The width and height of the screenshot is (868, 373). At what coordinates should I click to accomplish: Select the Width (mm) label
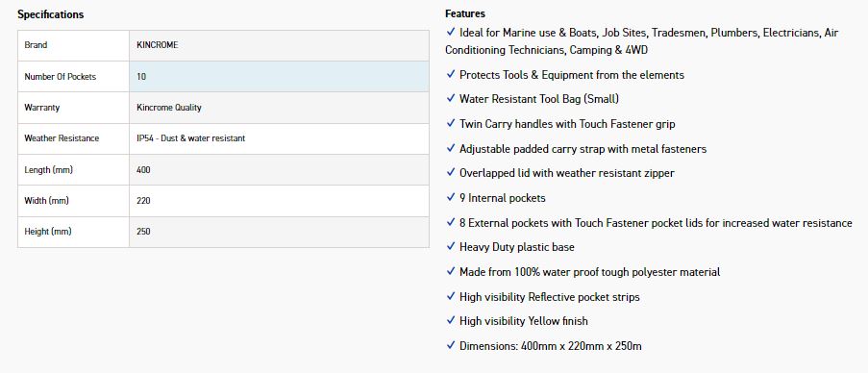pyautogui.click(x=46, y=201)
